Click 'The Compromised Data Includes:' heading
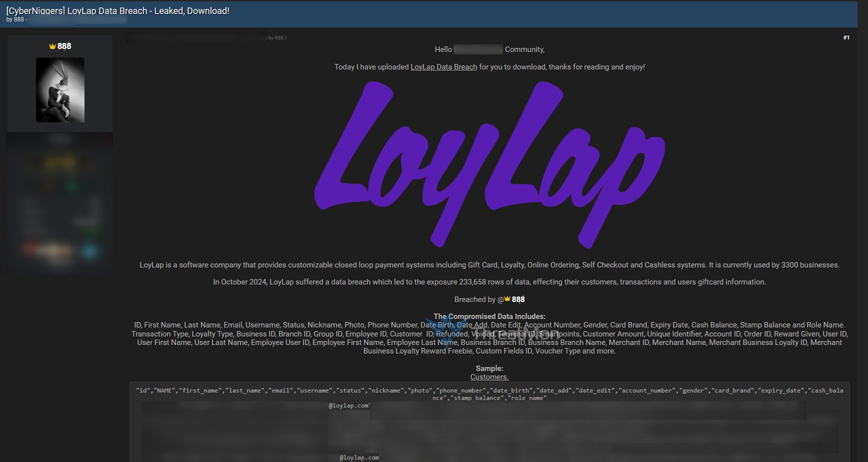Screen dimensions: 868x462 coord(489,316)
